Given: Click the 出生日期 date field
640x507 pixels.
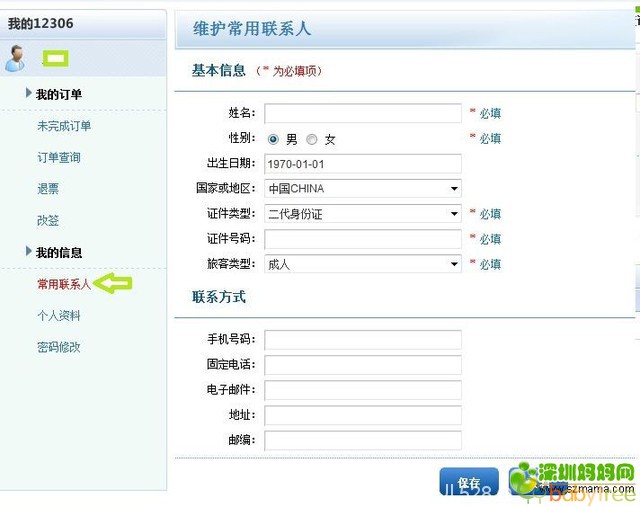Looking at the screenshot, I should [362, 163].
